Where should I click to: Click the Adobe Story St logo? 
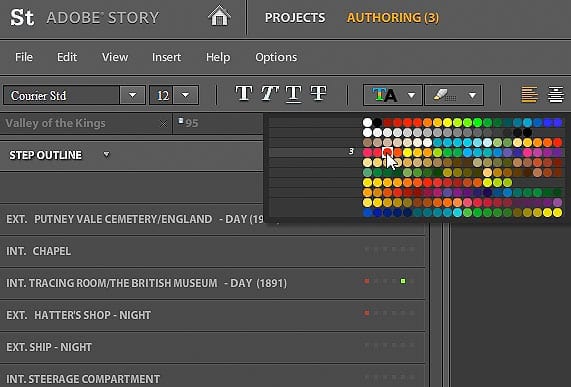click(22, 17)
